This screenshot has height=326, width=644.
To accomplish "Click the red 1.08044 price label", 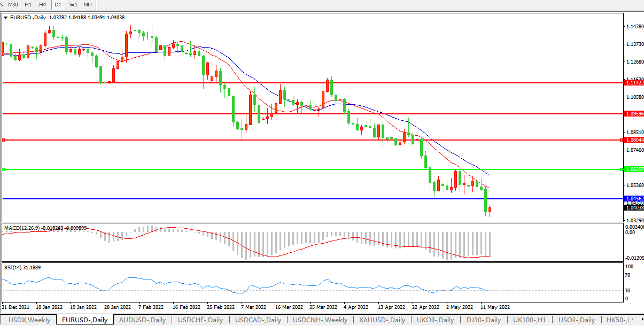I will (634, 139).
